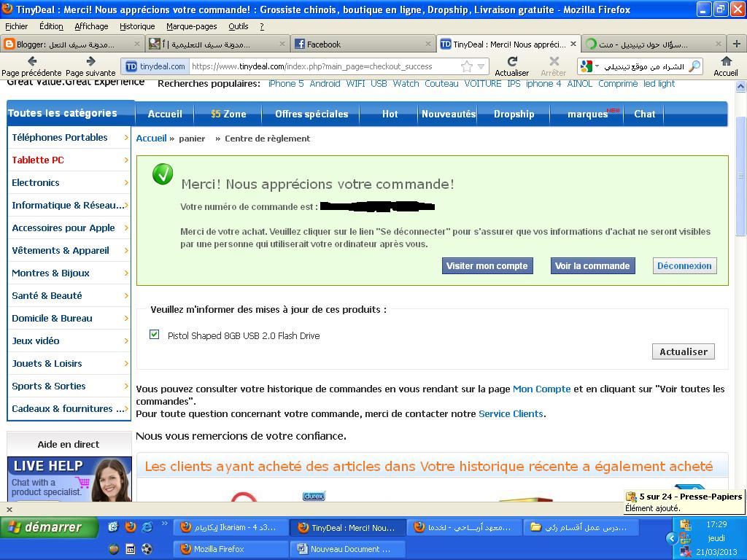Focus the Google search input field
The height and width of the screenshot is (560, 747).
pyautogui.click(x=644, y=66)
